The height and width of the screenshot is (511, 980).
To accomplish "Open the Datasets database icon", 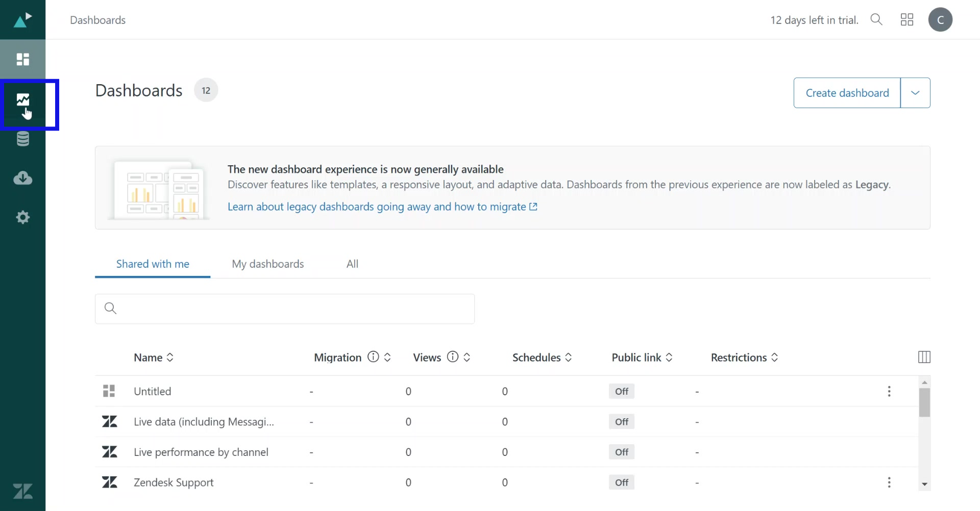I will point(22,139).
